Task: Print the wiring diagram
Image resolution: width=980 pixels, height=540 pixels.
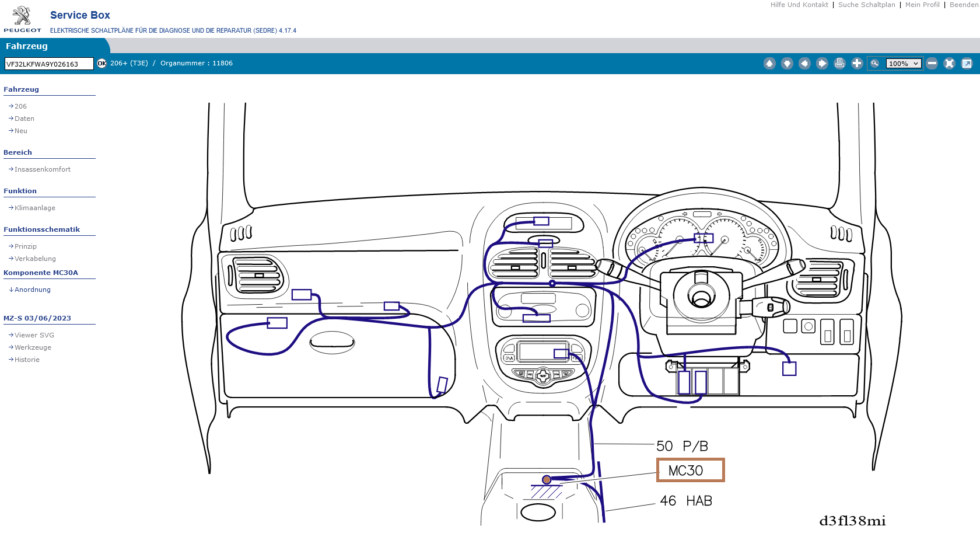Action: 839,64
